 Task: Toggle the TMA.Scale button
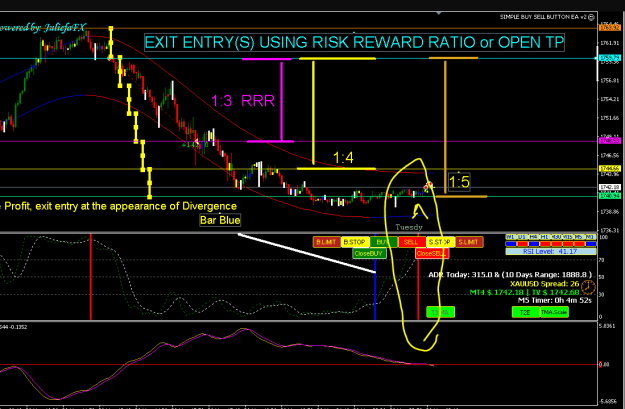tap(554, 312)
